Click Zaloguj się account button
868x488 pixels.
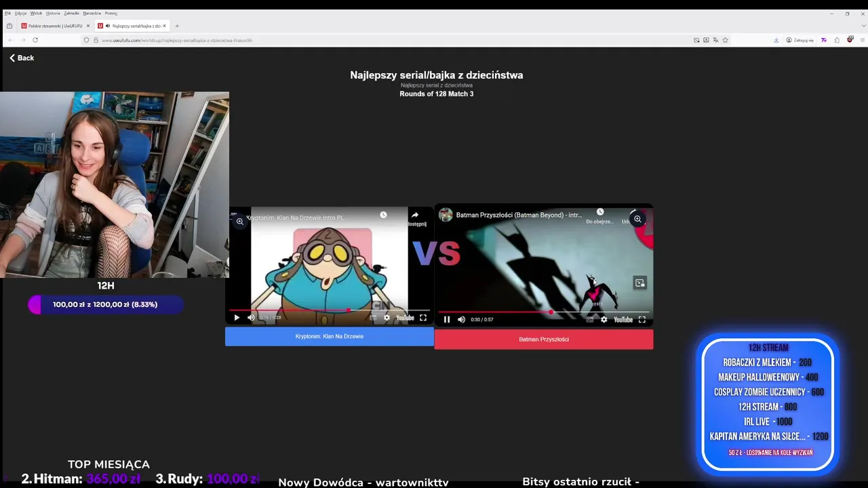click(800, 40)
